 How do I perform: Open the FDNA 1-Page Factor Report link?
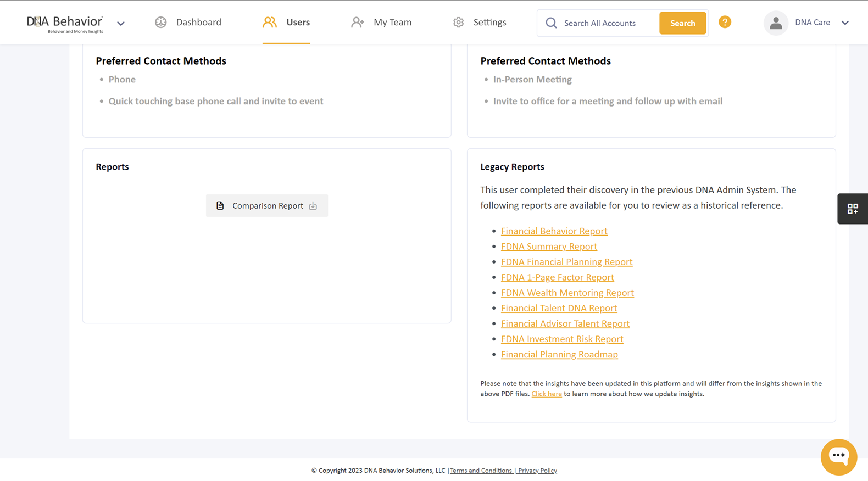558,277
